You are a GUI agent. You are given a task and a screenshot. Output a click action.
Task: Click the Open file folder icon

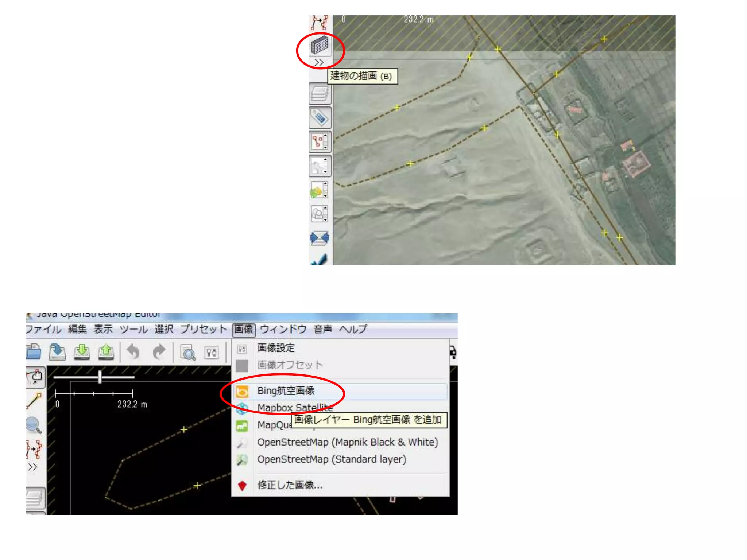pos(34,352)
